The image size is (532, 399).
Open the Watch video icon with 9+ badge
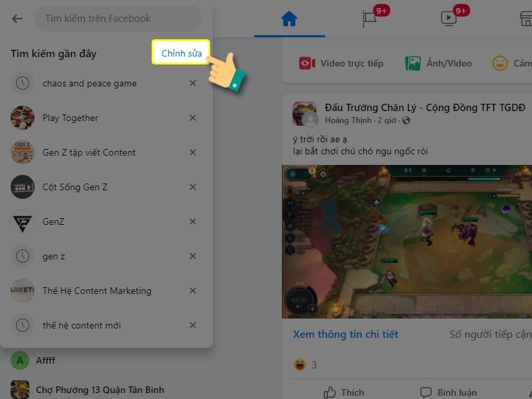coord(450,19)
